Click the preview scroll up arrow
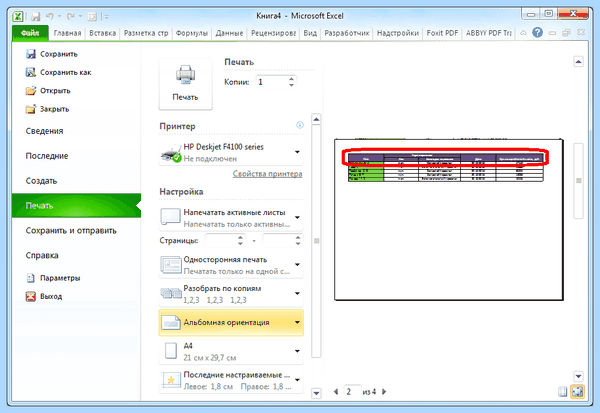This screenshot has width=600, height=413. coord(578,62)
